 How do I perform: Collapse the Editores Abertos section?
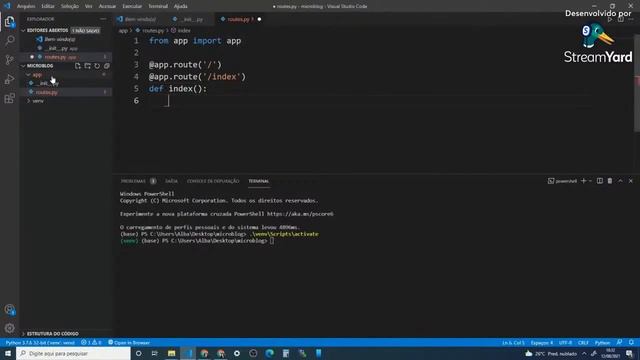[23, 31]
